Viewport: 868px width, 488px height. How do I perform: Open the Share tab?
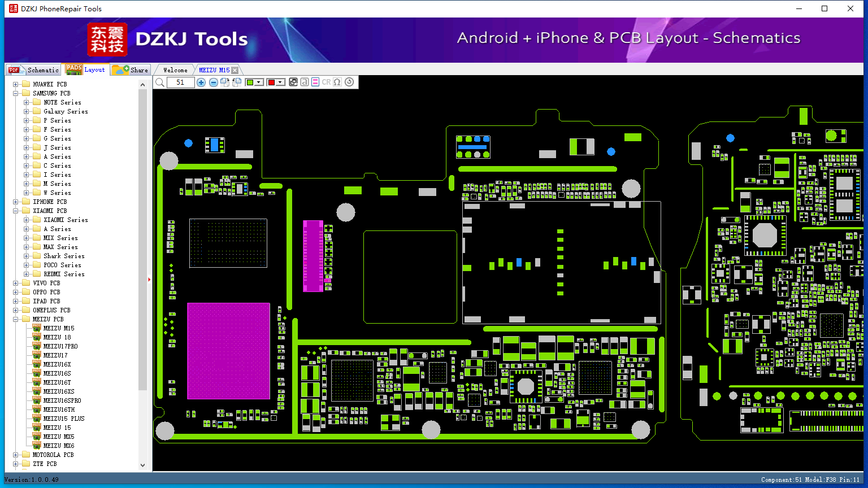tap(130, 70)
